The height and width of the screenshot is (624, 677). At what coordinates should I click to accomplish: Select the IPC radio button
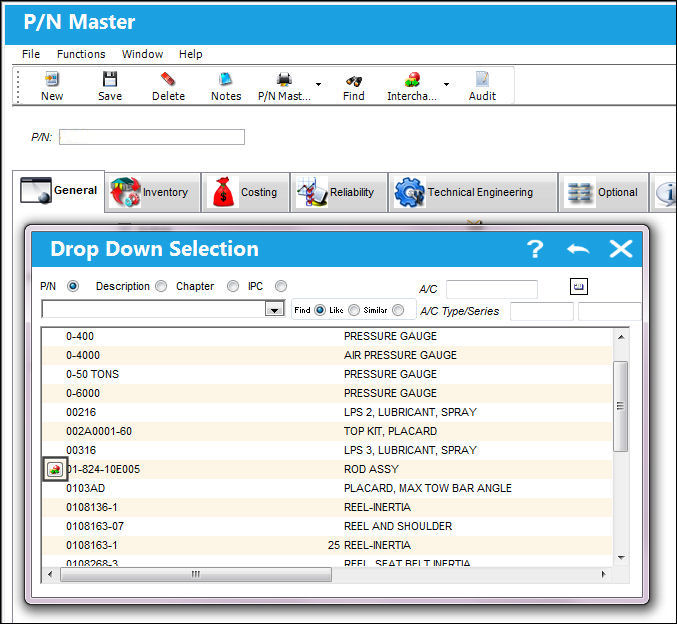coord(281,286)
